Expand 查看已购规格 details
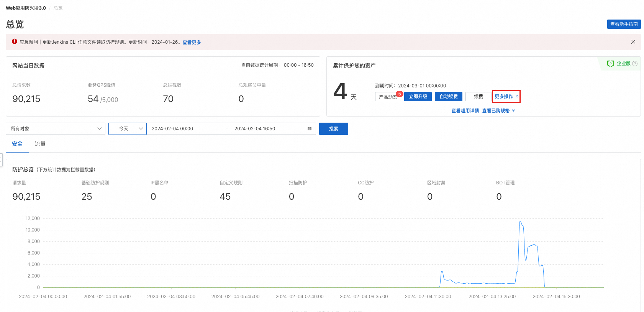Viewport: 644px width, 312px height. [498, 111]
